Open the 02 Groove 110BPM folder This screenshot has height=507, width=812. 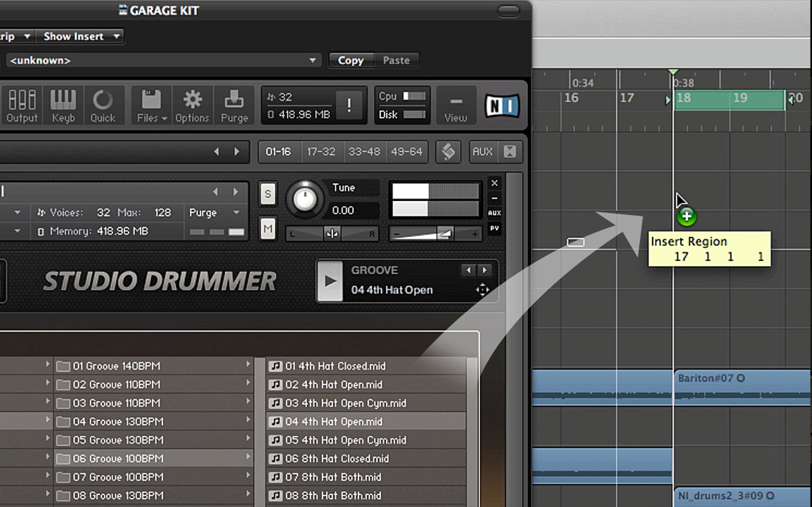152,384
